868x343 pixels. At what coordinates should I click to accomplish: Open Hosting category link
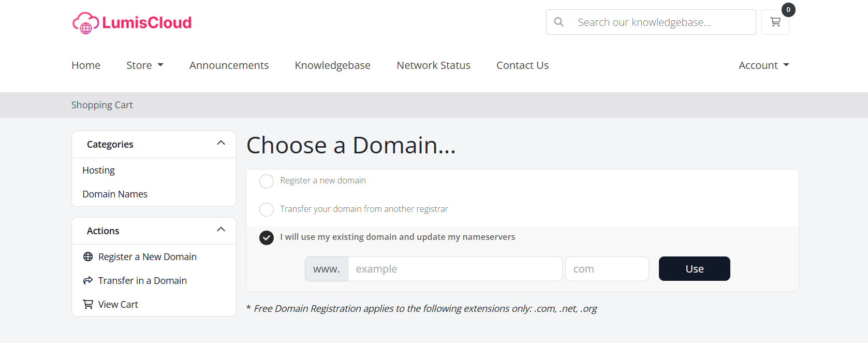(98, 170)
